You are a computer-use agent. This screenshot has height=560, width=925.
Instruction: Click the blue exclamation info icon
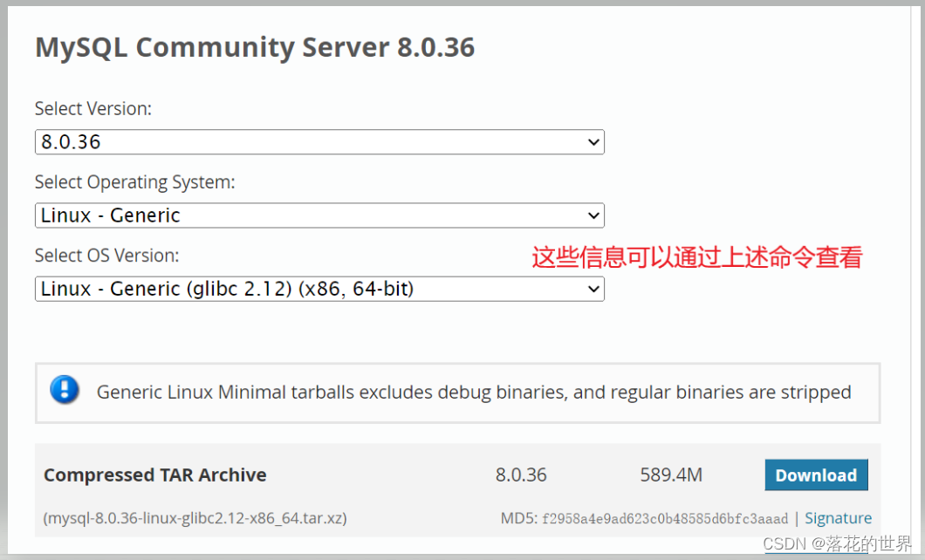65,390
